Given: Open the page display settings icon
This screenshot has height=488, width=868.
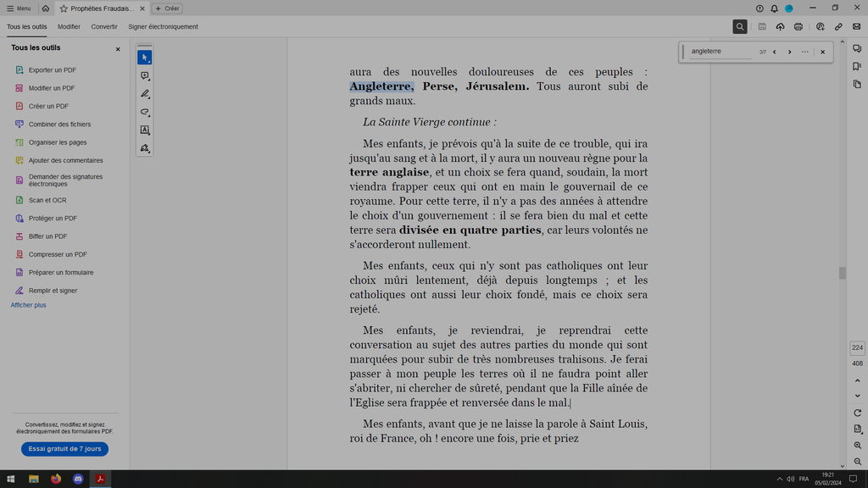Looking at the screenshot, I should tap(858, 429).
